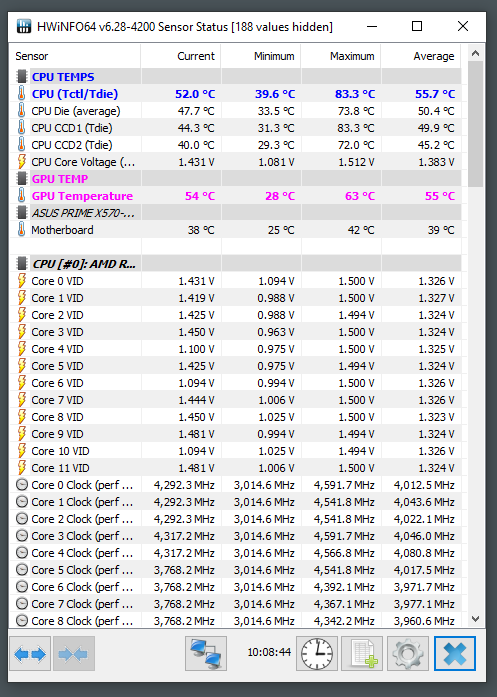Click the Average column header
497x697 pixels.
(421, 56)
